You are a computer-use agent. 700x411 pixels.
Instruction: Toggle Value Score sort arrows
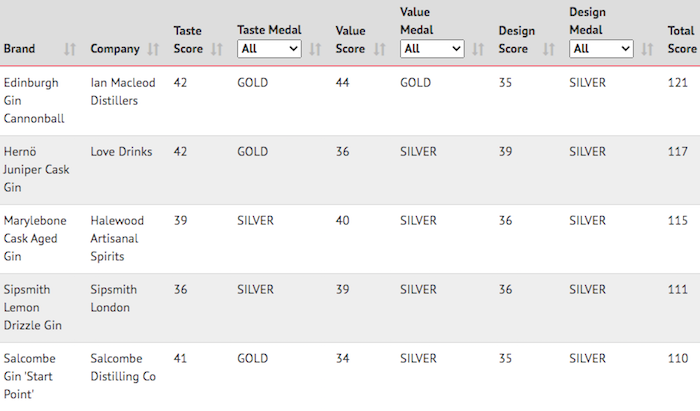(x=379, y=49)
